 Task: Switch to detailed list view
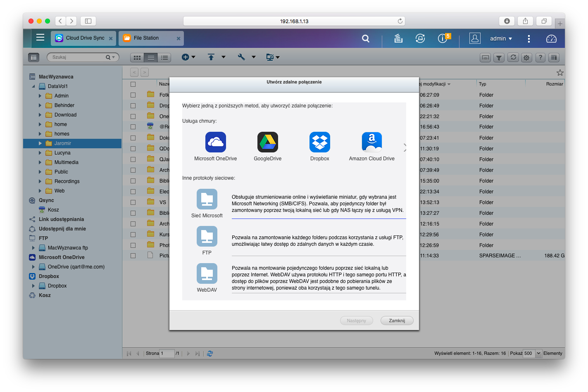pyautogui.click(x=164, y=58)
